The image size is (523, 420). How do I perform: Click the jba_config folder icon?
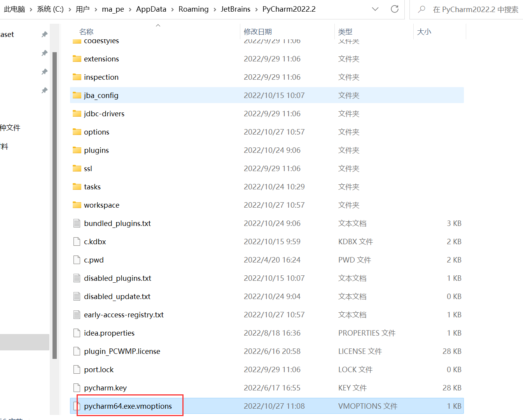coord(77,95)
